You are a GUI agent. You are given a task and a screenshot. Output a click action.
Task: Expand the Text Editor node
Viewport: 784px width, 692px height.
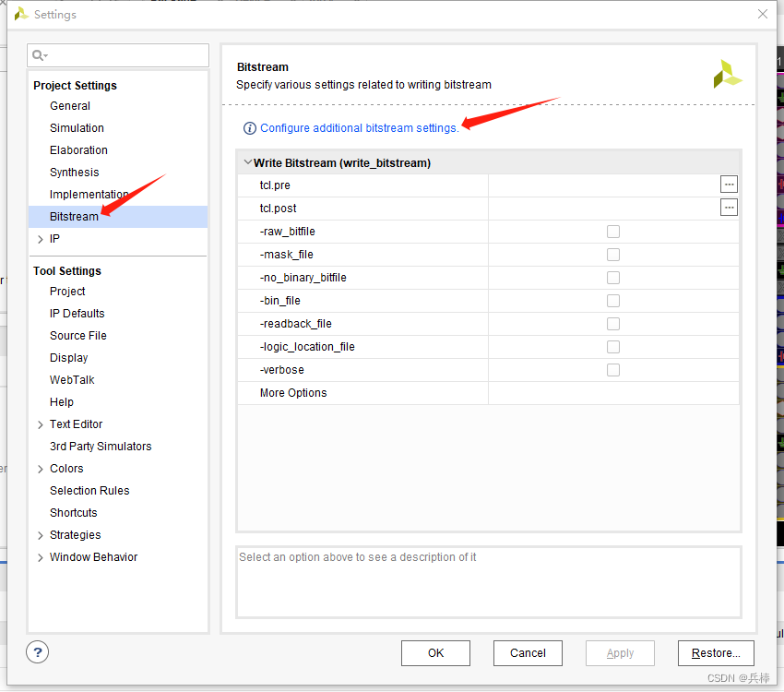[41, 424]
